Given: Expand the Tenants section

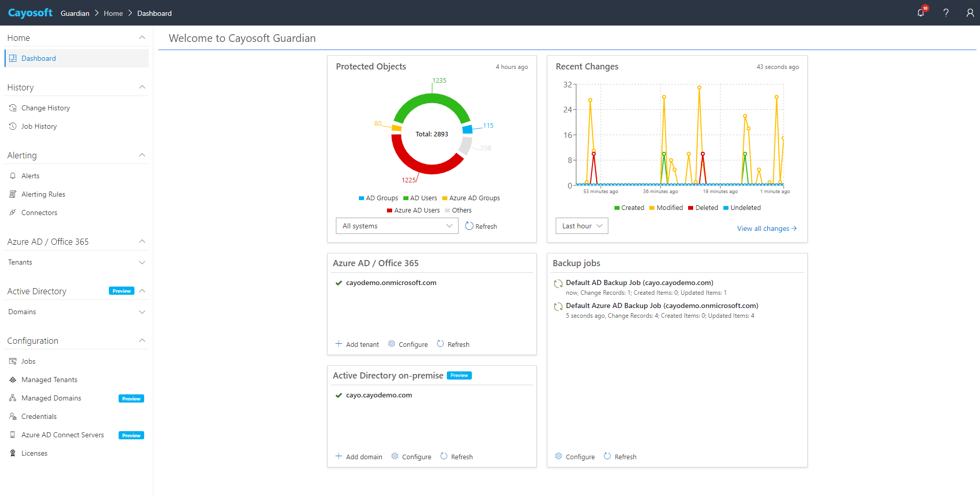Looking at the screenshot, I should point(142,262).
